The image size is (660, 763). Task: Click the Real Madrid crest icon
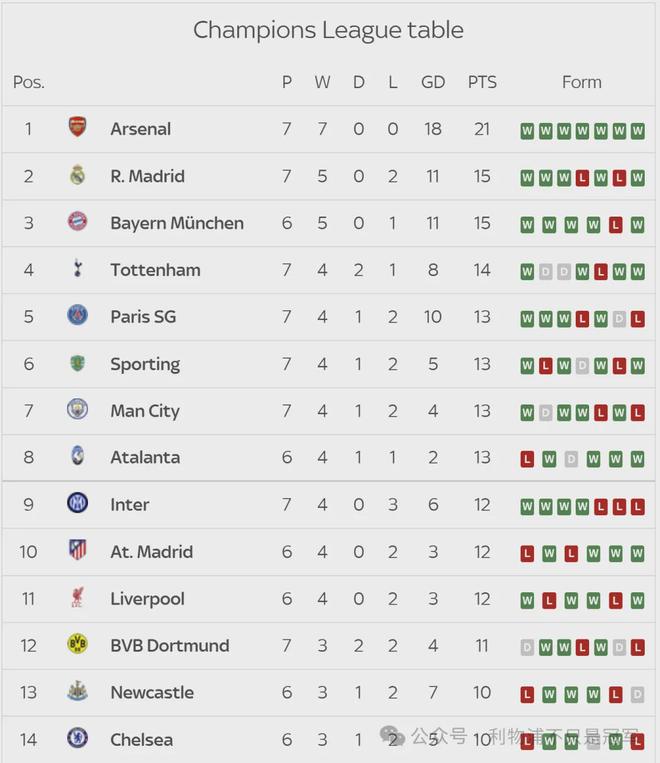point(77,176)
